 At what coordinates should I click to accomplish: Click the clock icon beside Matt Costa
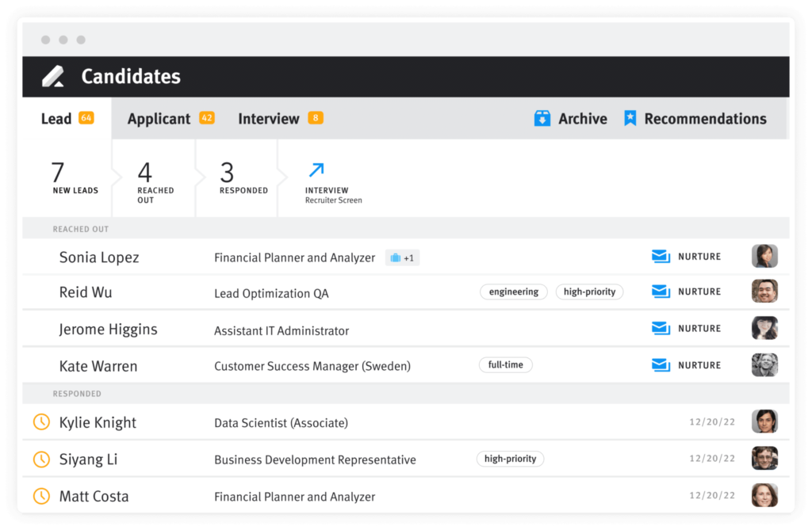(41, 496)
